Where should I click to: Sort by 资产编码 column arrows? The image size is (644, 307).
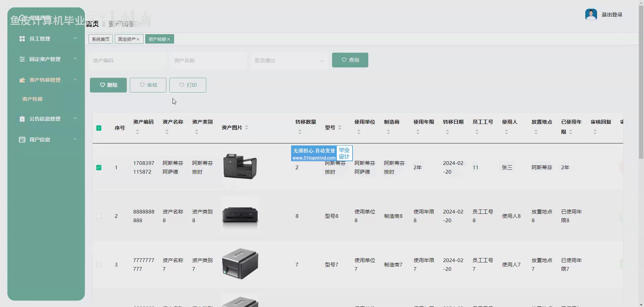[138, 132]
